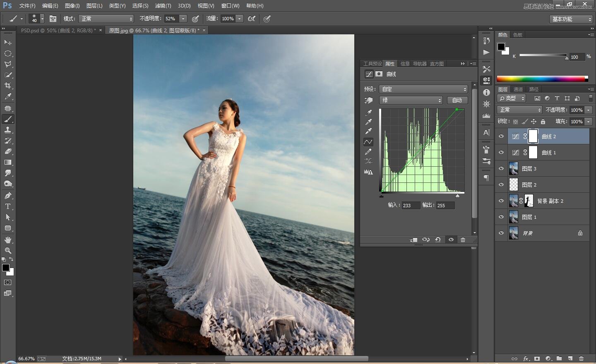This screenshot has width=596, height=364.
Task: Reset curves adjustment to defaults
Action: 437,240
